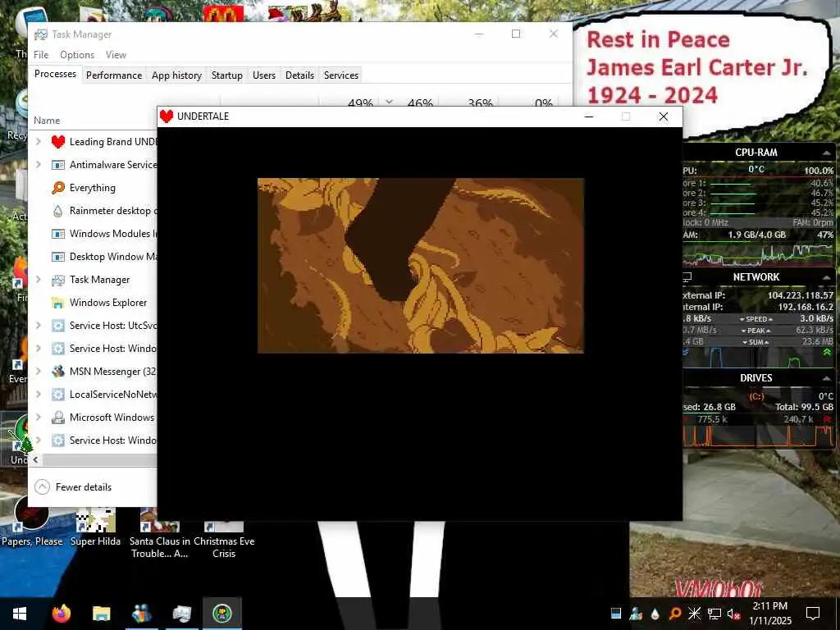The image size is (840, 630).
Task: Open the File menu in Task Manager
Action: click(41, 55)
